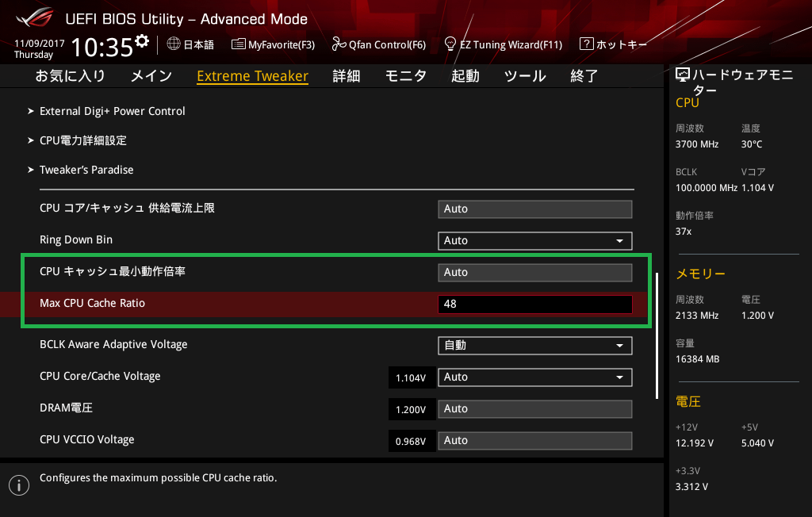The image size is (812, 517).
Task: Click the CPU キャッシュ最小動作倍率 field
Action: 535,273
